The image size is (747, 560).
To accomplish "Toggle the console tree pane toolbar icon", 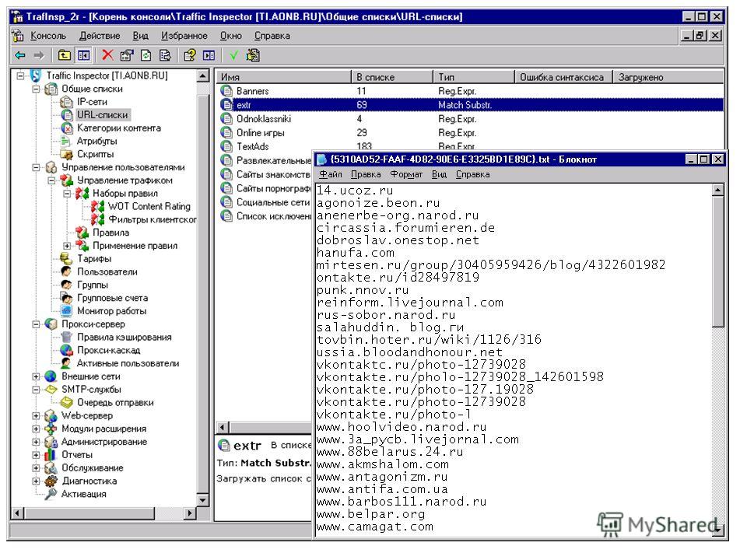I will (83, 56).
